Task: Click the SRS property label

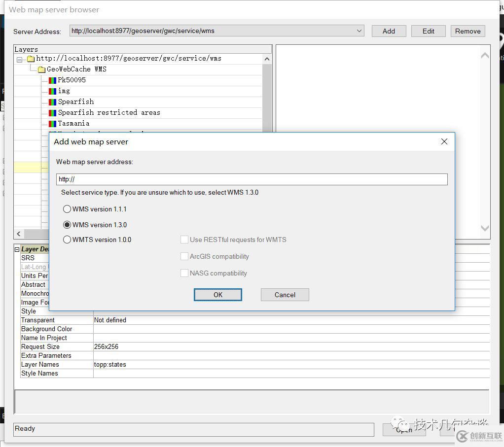Action: coord(28,258)
